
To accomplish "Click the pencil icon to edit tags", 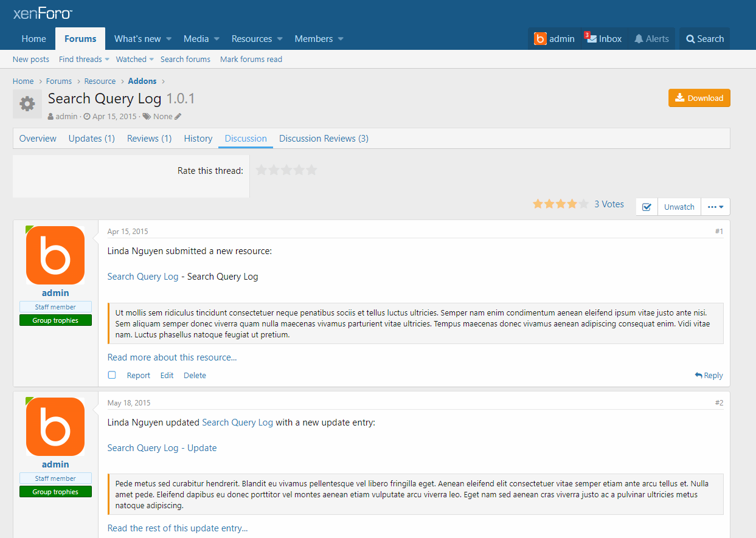I will point(178,117).
